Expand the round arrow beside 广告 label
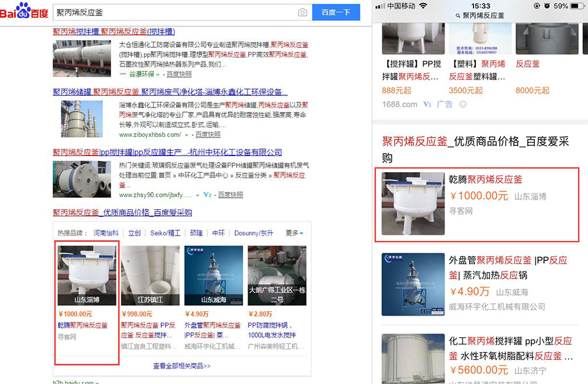The width and height of the screenshot is (588, 384). (463, 104)
